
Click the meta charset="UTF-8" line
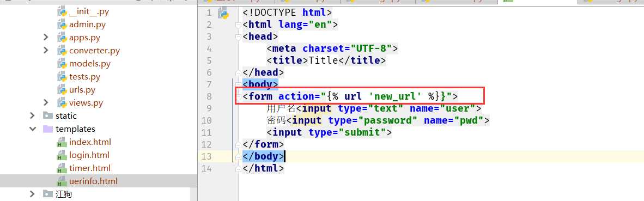[332, 49]
